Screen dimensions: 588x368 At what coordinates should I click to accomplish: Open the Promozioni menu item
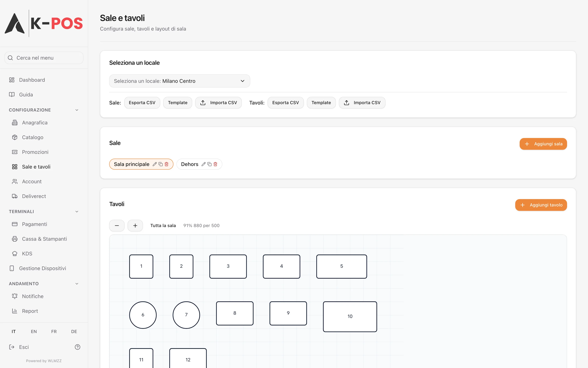(44, 152)
